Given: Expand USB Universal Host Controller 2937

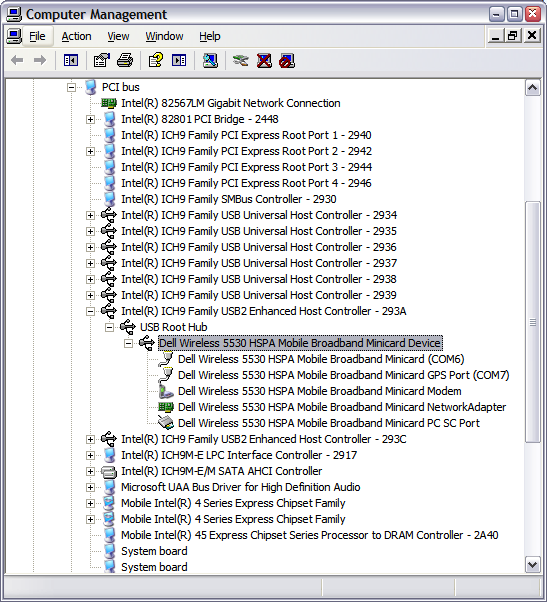Looking at the screenshot, I should tap(90, 263).
